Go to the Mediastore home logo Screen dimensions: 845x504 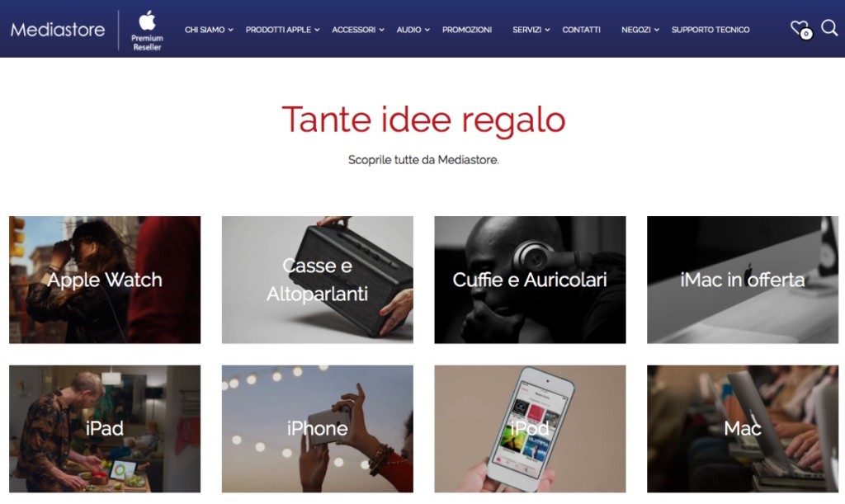[58, 30]
